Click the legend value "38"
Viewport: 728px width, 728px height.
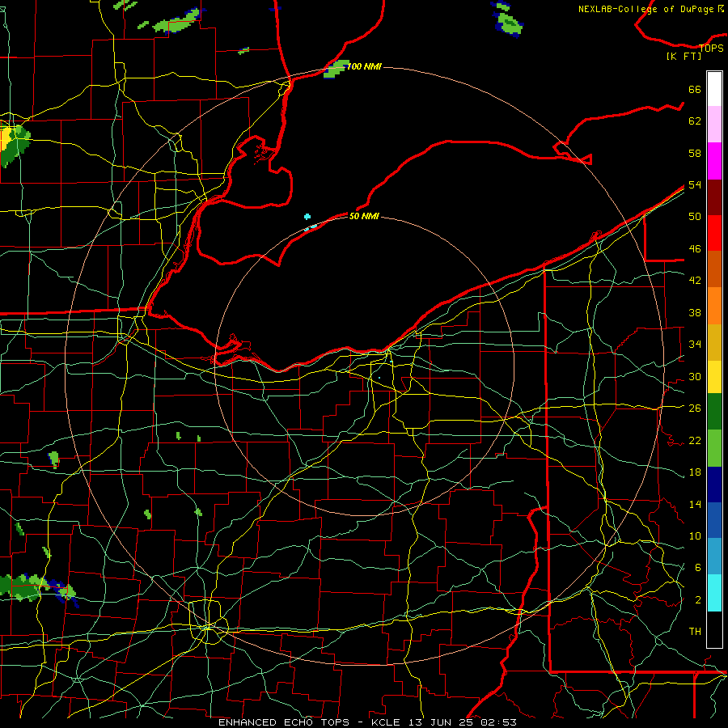[x=695, y=312]
